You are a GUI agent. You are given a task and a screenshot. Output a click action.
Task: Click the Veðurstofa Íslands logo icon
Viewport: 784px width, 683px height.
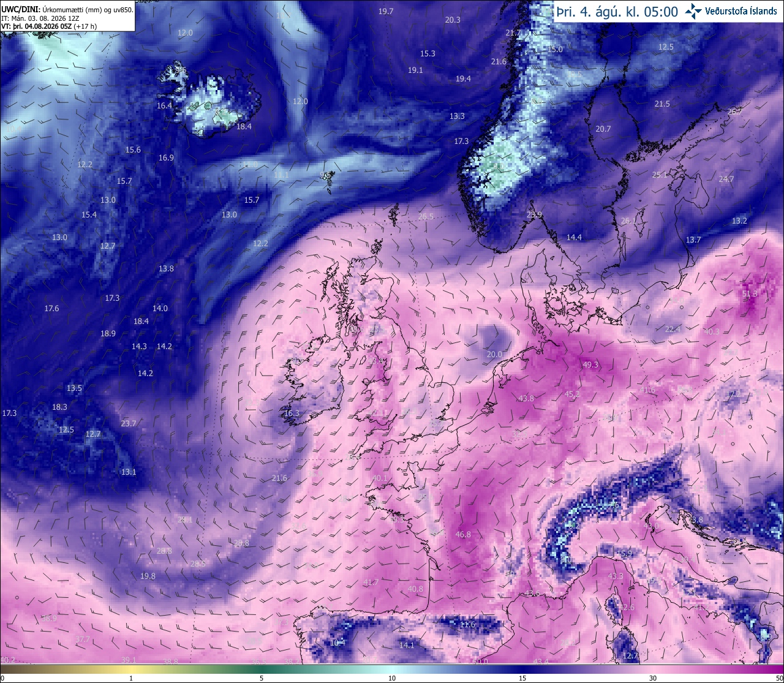click(x=693, y=11)
